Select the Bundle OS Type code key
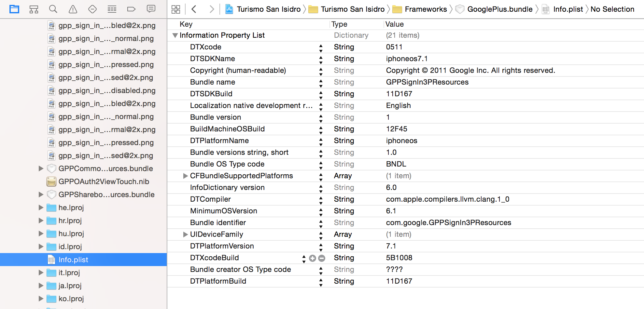Image resolution: width=644 pixels, height=309 pixels. click(227, 164)
